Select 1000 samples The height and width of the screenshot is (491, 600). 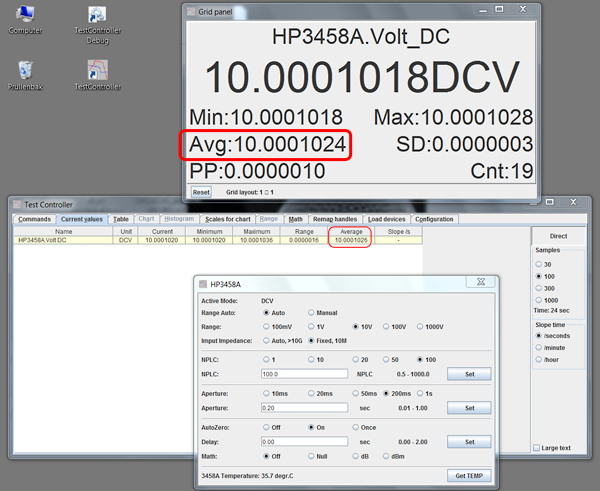(x=539, y=300)
